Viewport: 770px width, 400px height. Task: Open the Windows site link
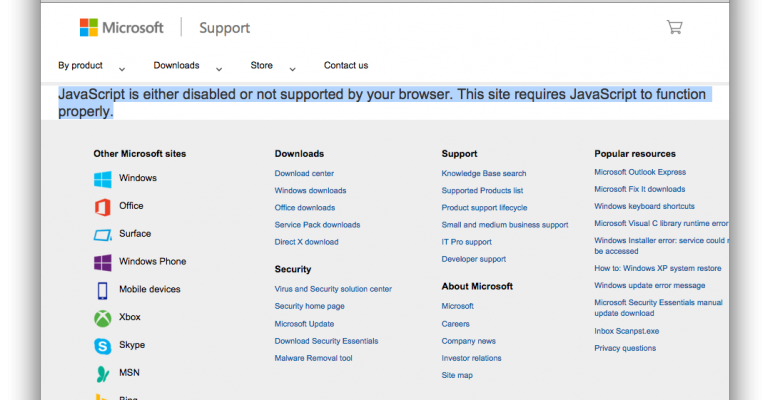(x=138, y=178)
